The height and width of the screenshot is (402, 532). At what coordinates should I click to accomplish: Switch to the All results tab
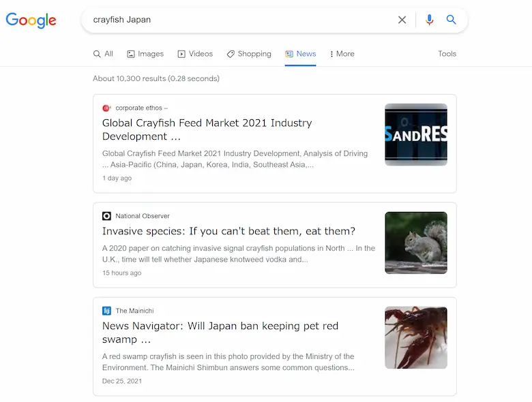[x=103, y=54]
